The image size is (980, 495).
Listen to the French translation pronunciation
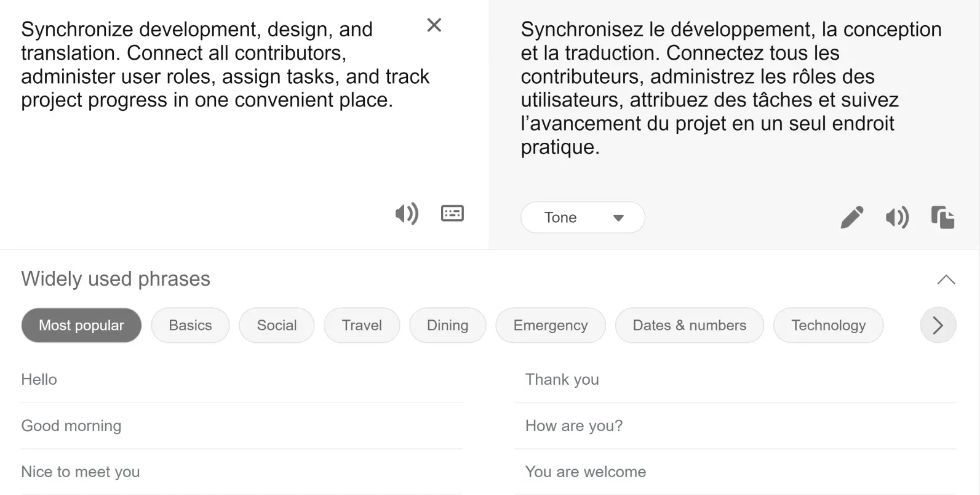[897, 217]
